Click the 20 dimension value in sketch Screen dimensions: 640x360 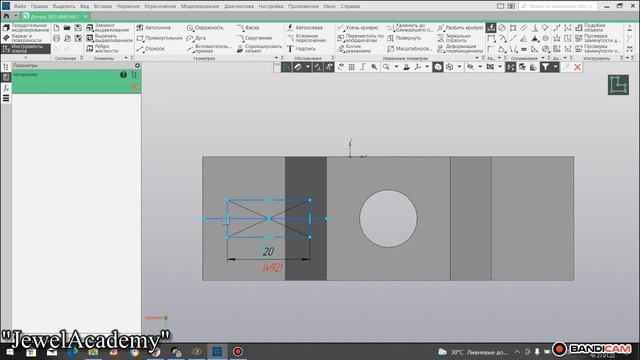point(268,251)
